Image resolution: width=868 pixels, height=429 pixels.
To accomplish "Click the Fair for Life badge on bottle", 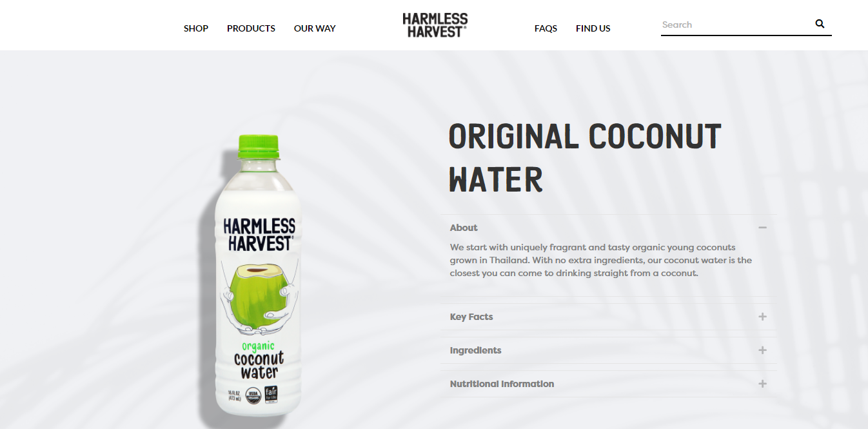I will 271,394.
